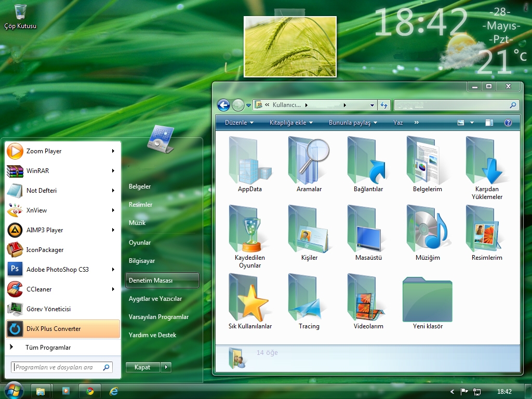Click the Start menu search field
The image size is (532, 399).
[x=62, y=367]
